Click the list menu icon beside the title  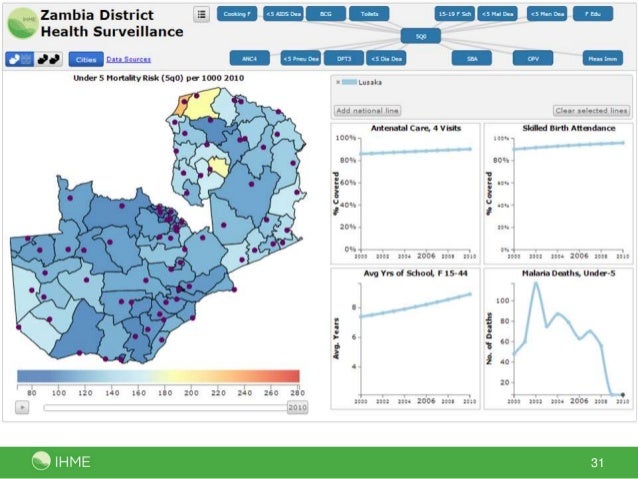pos(201,14)
